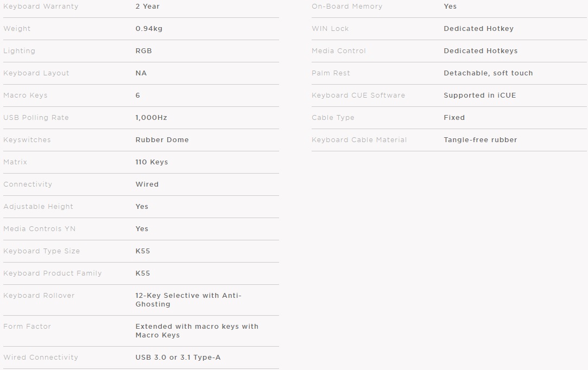The width and height of the screenshot is (588, 370).
Task: Click the Cable Type label
Action: tap(333, 118)
